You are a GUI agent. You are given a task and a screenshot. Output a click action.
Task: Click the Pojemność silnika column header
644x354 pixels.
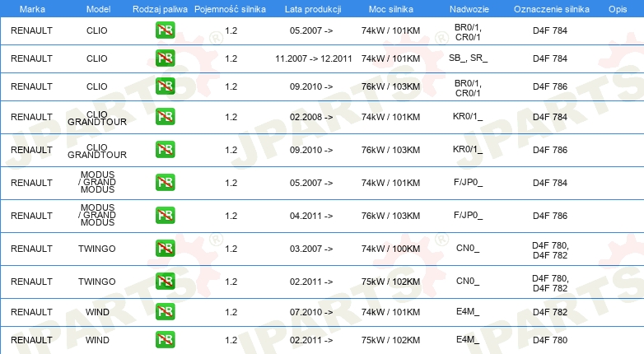[x=230, y=9]
